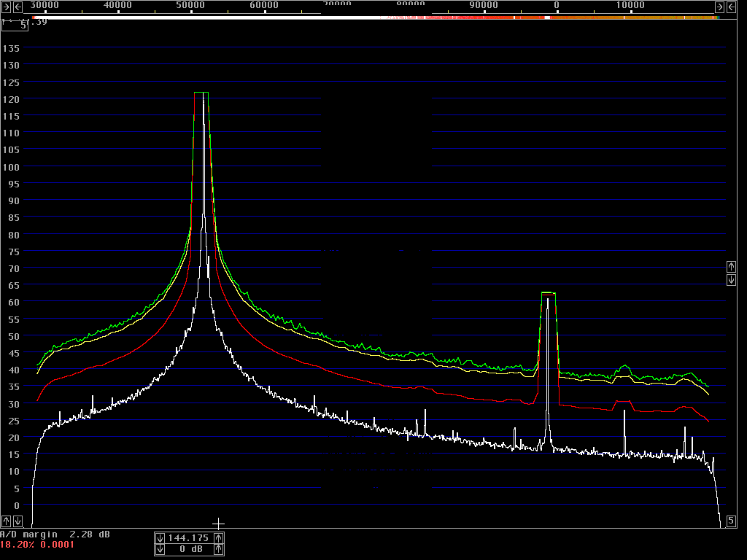Click the 25 dB axis label
This screenshot has height=560, width=747.
(14, 421)
